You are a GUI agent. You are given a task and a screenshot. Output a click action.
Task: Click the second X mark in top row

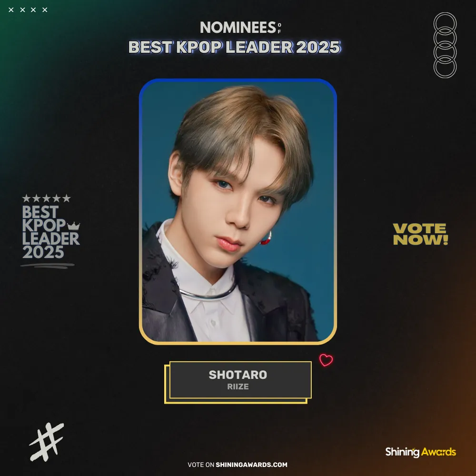[x=22, y=10]
